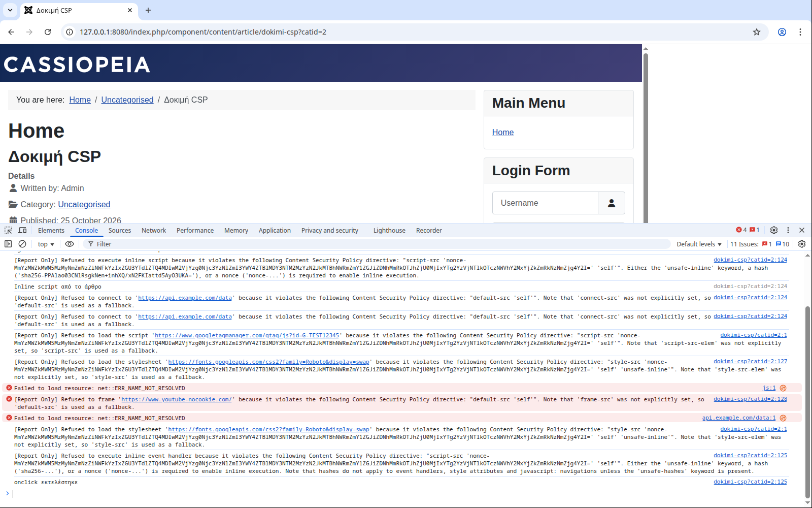Open the DevTools three-dot customize menu

788,230
